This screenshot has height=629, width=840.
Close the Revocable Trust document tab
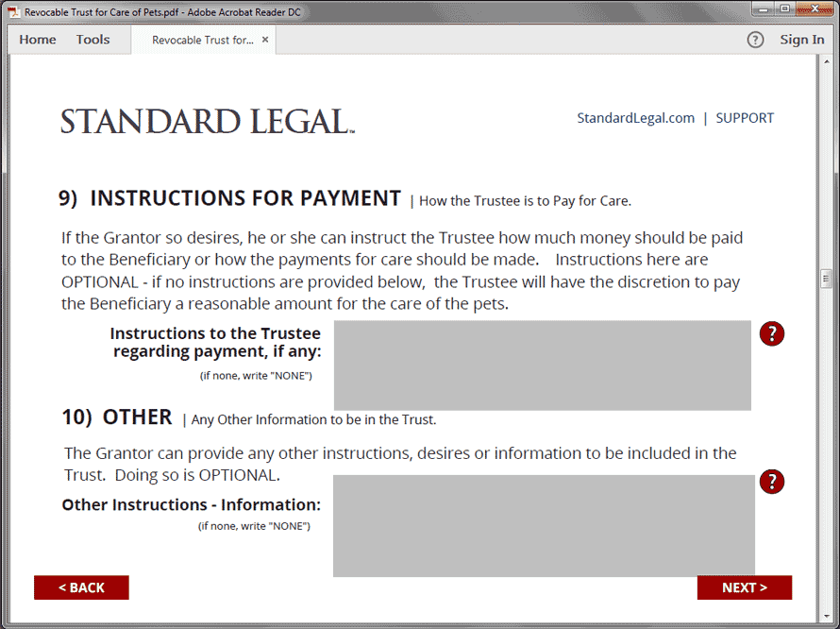pyautogui.click(x=265, y=40)
